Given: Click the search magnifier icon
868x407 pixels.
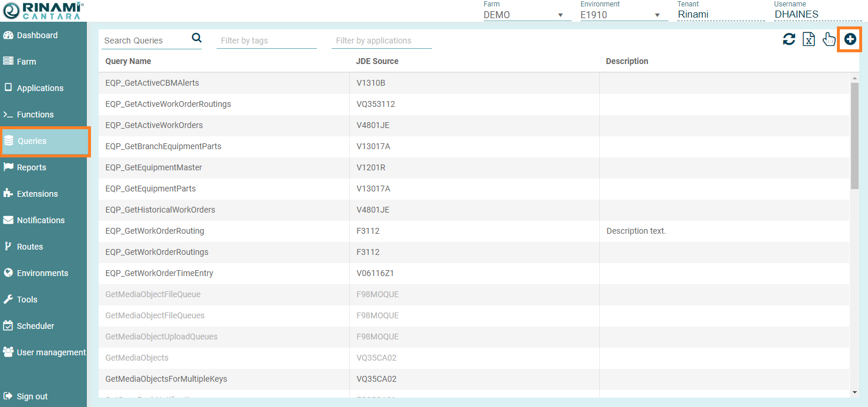Looking at the screenshot, I should click(x=197, y=38).
